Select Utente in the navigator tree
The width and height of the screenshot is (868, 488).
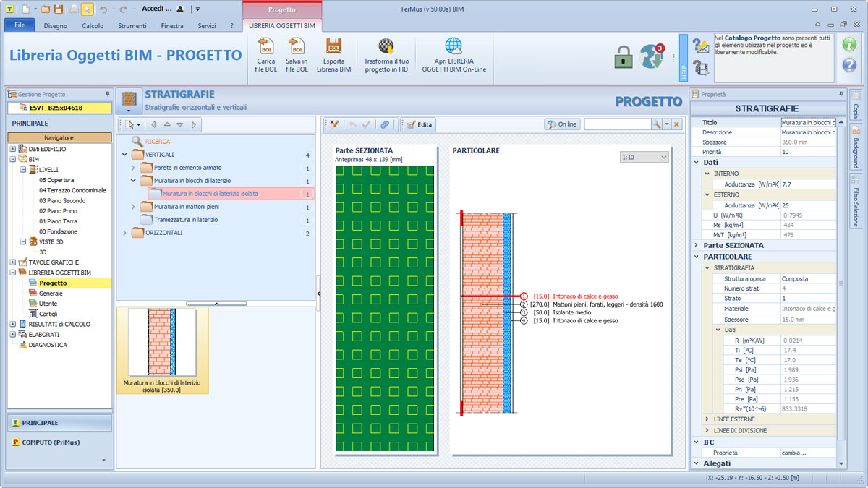pos(48,304)
